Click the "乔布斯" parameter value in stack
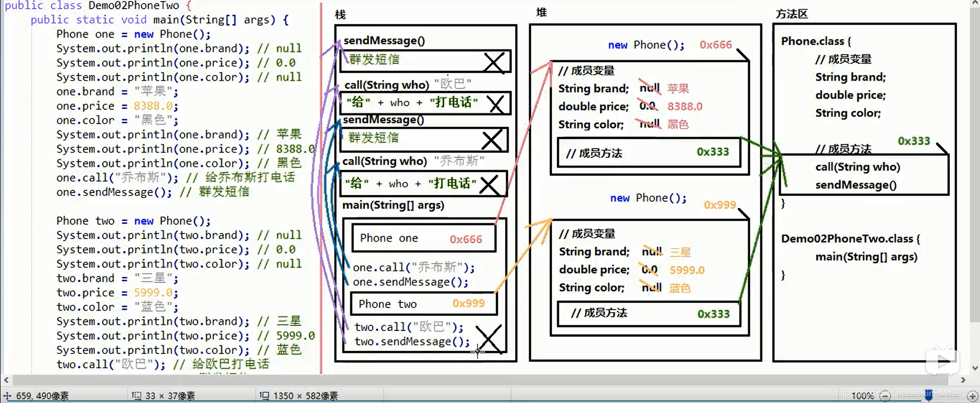The image size is (980, 403). tap(459, 161)
